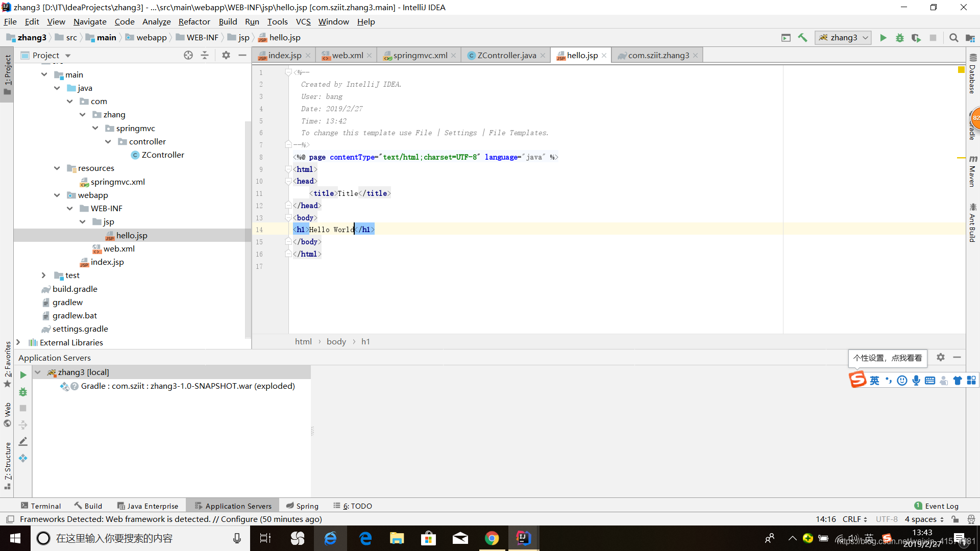
Task: Switch to the springmvc.xml tab
Action: (420, 55)
